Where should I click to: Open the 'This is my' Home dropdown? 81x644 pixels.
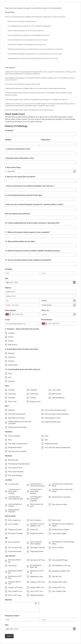click(59, 314)
